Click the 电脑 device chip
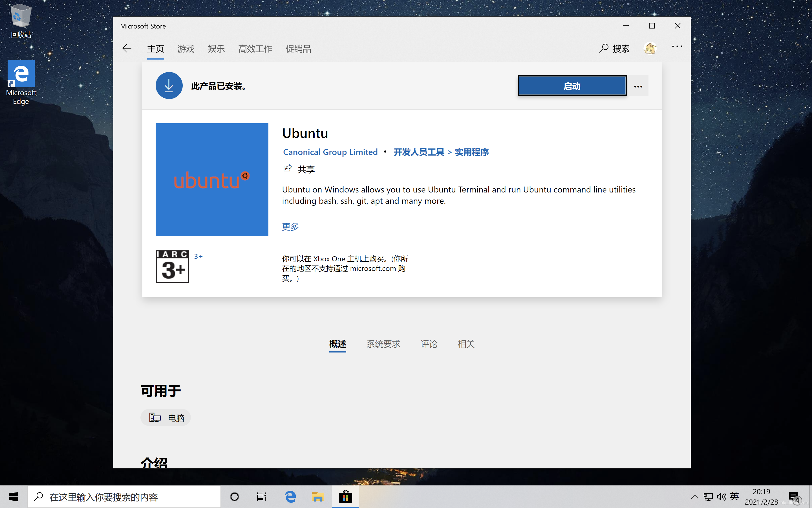This screenshot has height=508, width=812. [x=166, y=418]
